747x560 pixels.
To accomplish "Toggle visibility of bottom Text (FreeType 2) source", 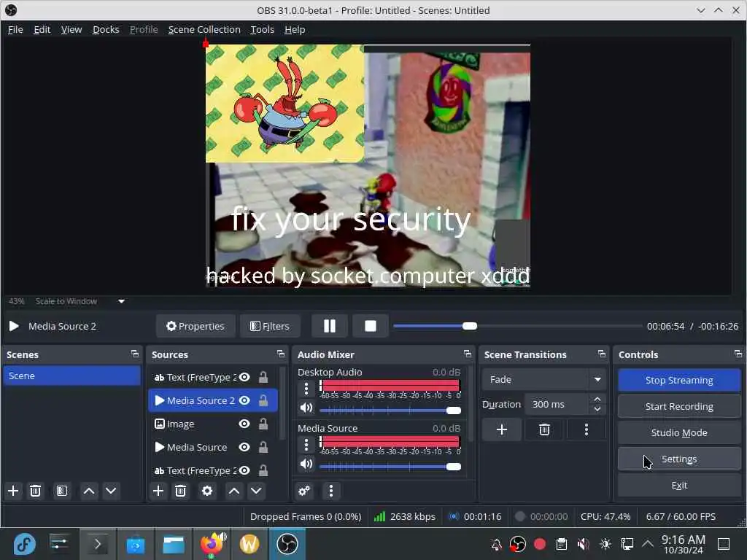I will (244, 470).
